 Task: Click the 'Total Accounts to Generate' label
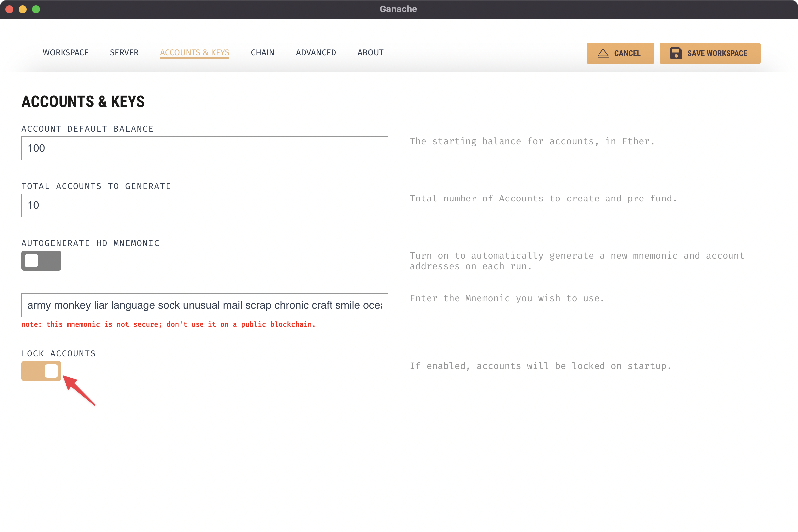pos(96,186)
